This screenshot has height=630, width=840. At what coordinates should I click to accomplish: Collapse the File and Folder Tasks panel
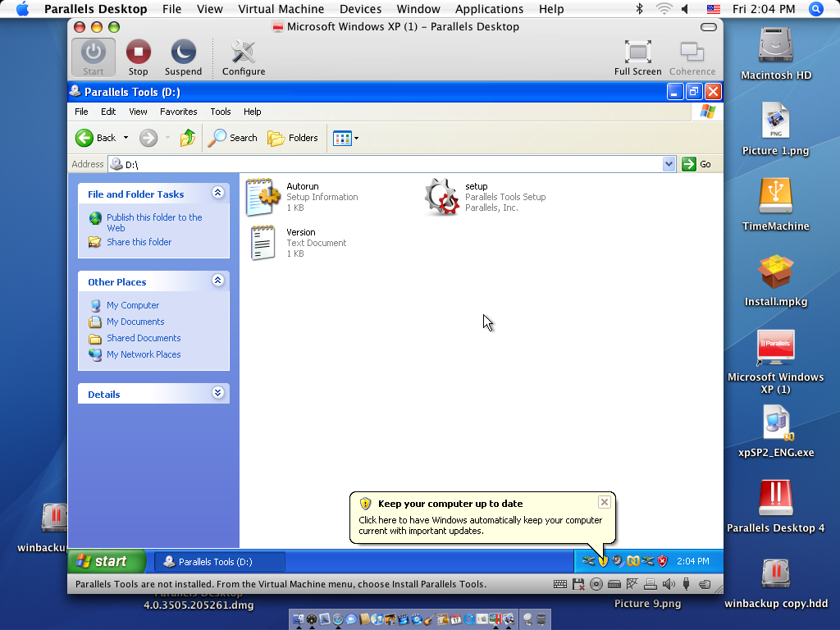click(217, 193)
